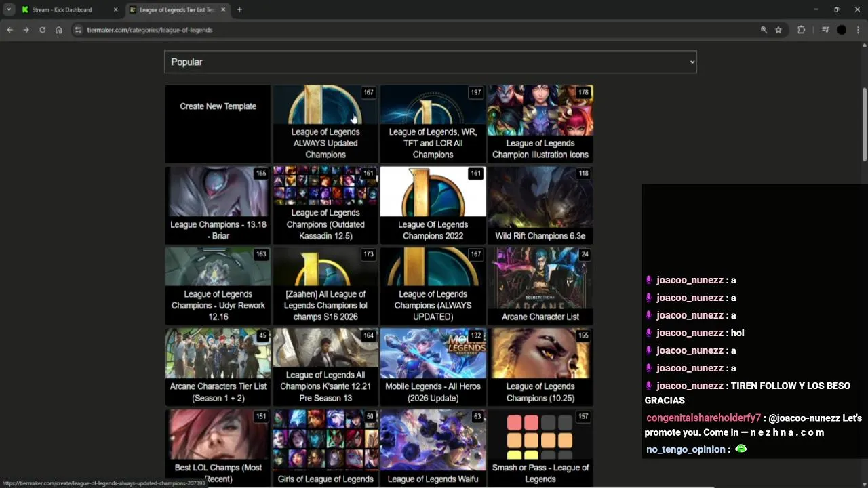Screen dimensions: 868x488
Task: Open site information icon in address bar
Action: tap(78, 30)
